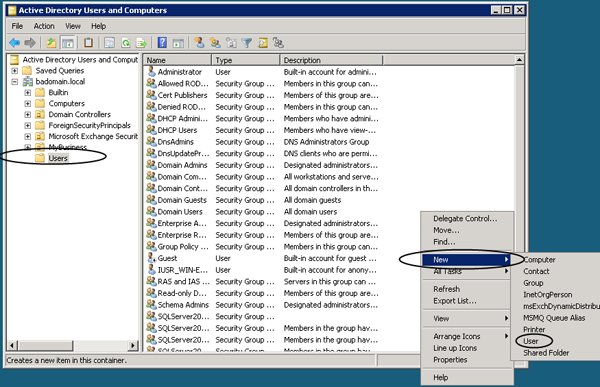
Task: Toggle the action pane toolbar icon
Action: pyautogui.click(x=178, y=43)
